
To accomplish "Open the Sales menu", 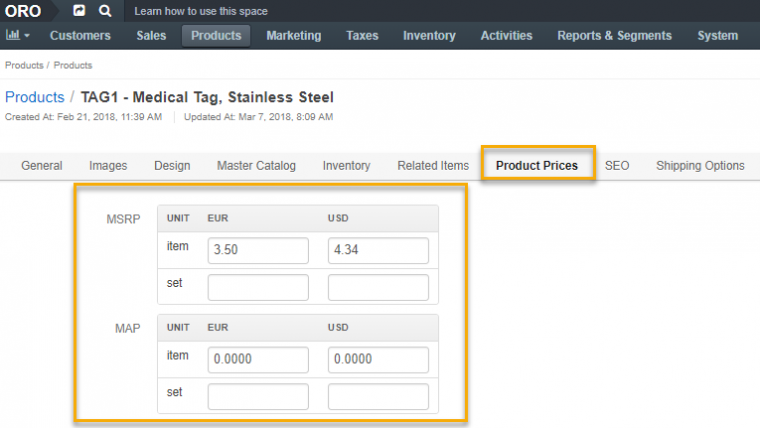I will click(151, 35).
